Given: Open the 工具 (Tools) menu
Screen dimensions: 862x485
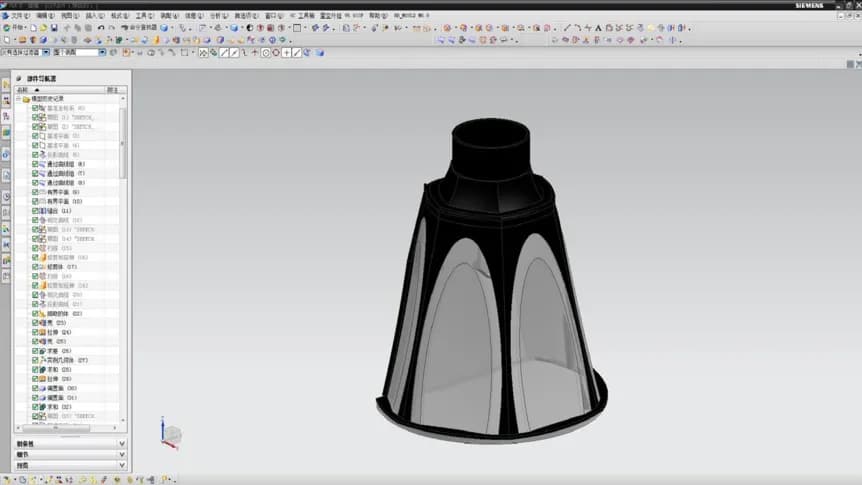Looking at the screenshot, I should 145,16.
